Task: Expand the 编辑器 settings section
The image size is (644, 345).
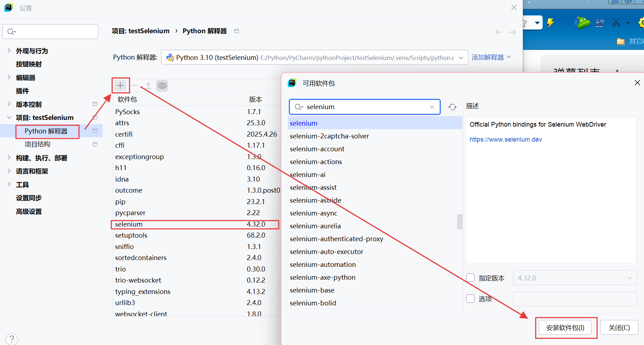Action: pyautogui.click(x=9, y=77)
